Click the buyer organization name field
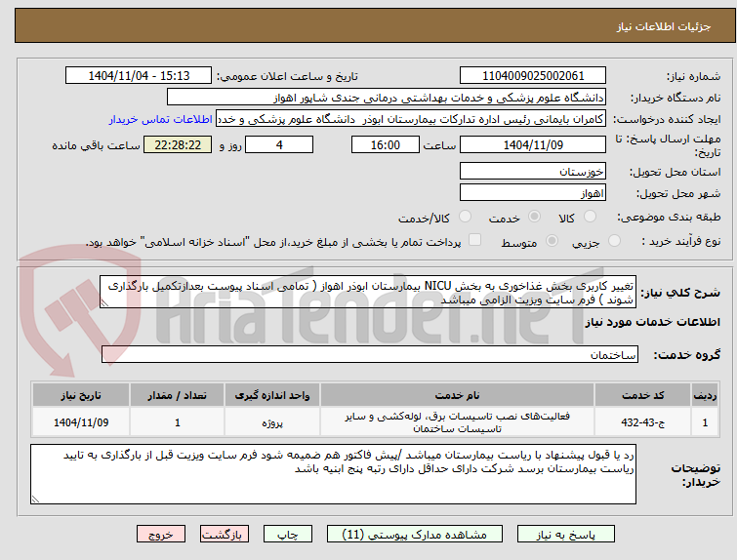The height and width of the screenshot is (560, 737). [386, 98]
